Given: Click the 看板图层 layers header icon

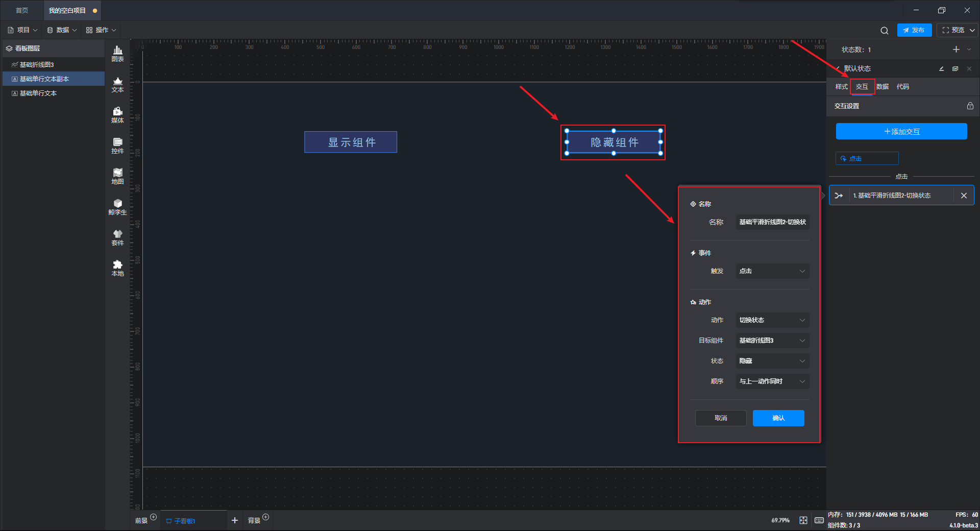Looking at the screenshot, I should click(x=9, y=49).
